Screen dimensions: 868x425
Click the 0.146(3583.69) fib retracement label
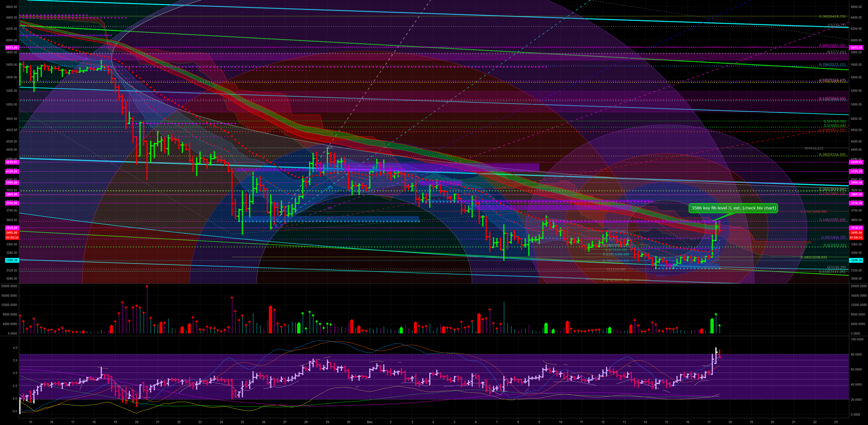833,220
